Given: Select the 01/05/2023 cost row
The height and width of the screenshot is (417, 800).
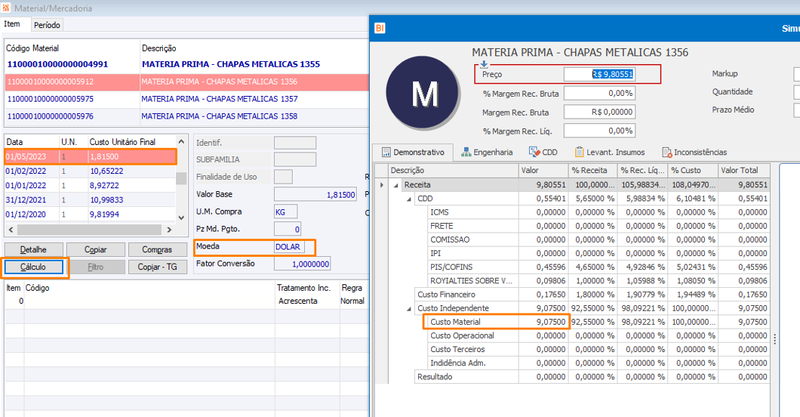Looking at the screenshot, I should coord(90,157).
